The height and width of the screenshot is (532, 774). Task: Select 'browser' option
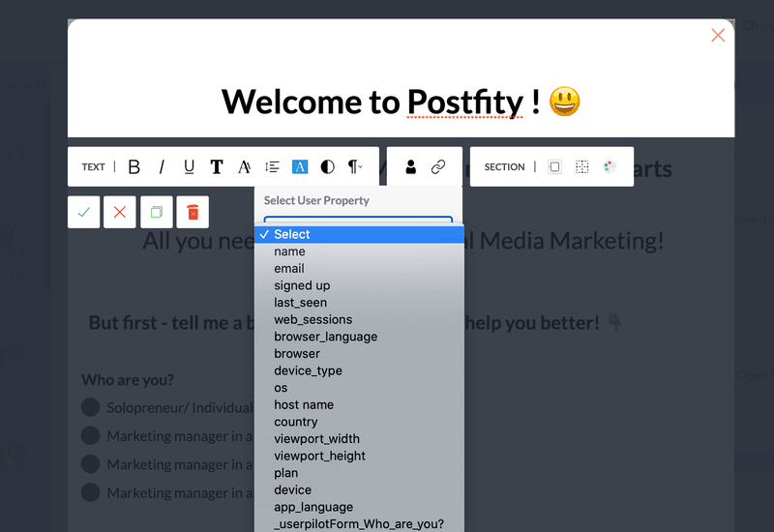tap(359, 354)
